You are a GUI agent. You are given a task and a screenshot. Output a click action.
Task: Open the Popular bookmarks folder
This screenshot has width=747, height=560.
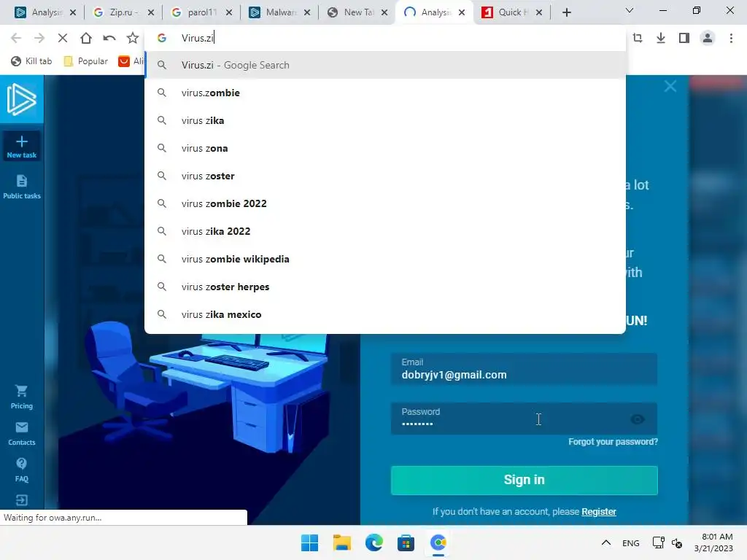pos(86,61)
